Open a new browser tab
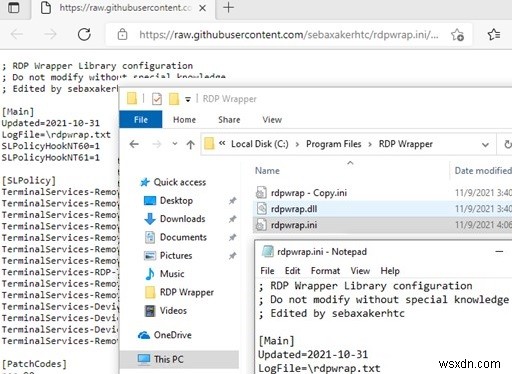The image size is (512, 374). 228,7
